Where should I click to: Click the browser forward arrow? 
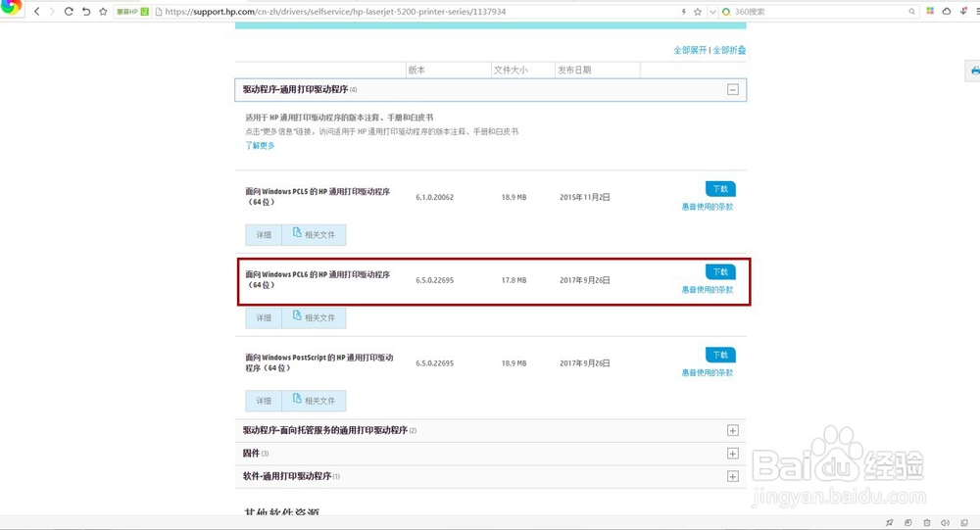pos(52,11)
